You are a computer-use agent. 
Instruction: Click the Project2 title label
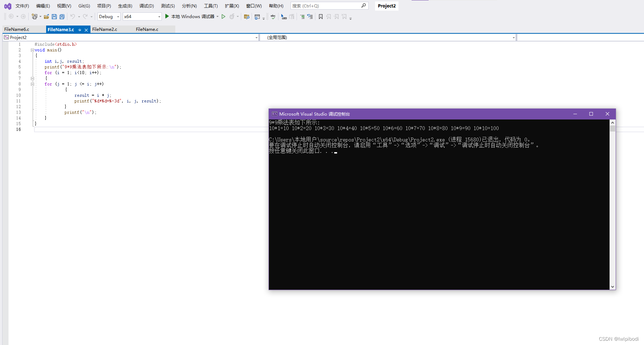coord(387,6)
